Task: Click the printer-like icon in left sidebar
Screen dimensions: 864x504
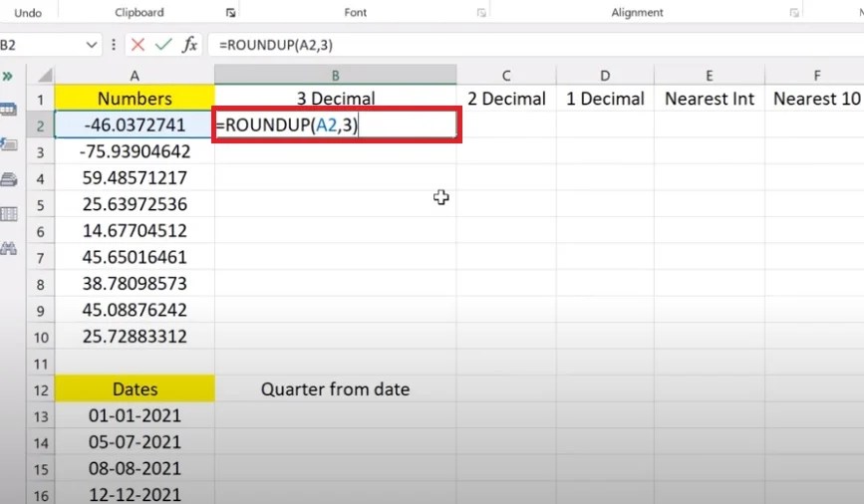Action: click(x=9, y=179)
